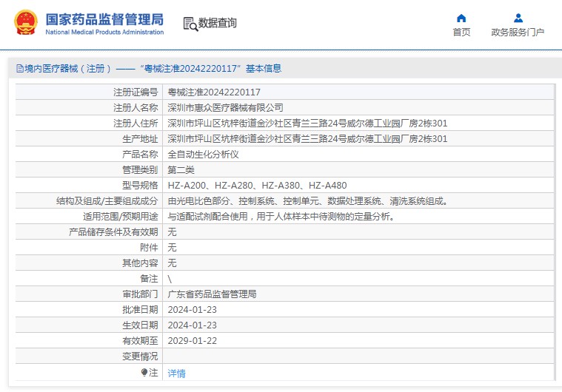Click approval department 广东省药品监督管理局

[x=212, y=294]
